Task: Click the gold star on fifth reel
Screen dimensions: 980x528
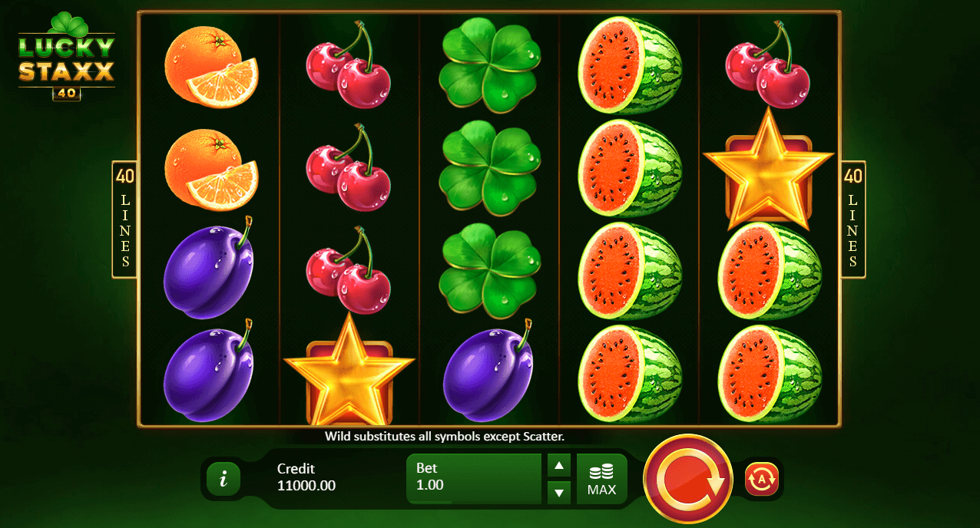Action: (x=768, y=170)
